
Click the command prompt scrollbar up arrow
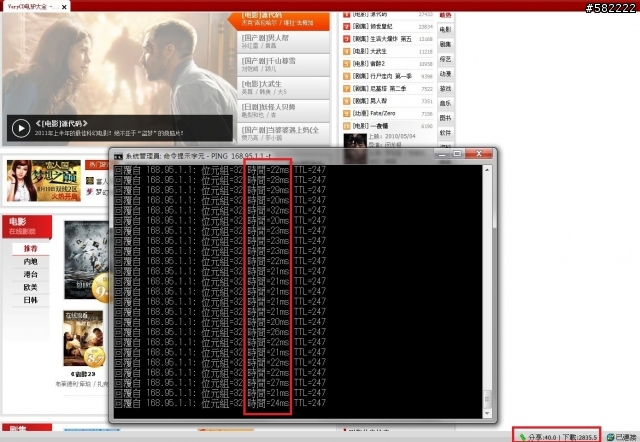point(487,170)
